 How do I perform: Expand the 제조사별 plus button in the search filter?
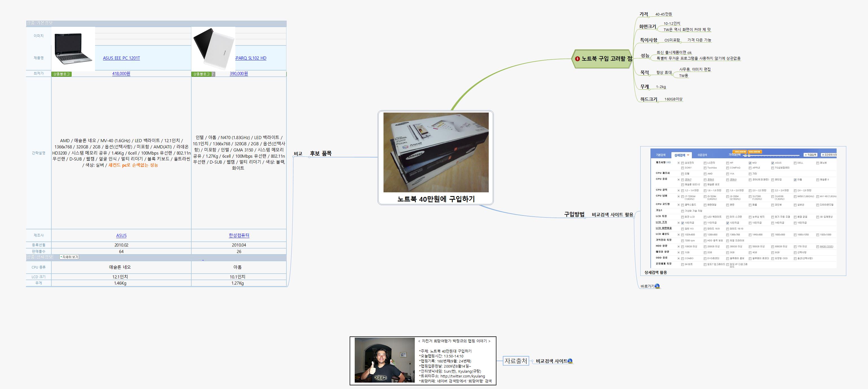(x=678, y=163)
